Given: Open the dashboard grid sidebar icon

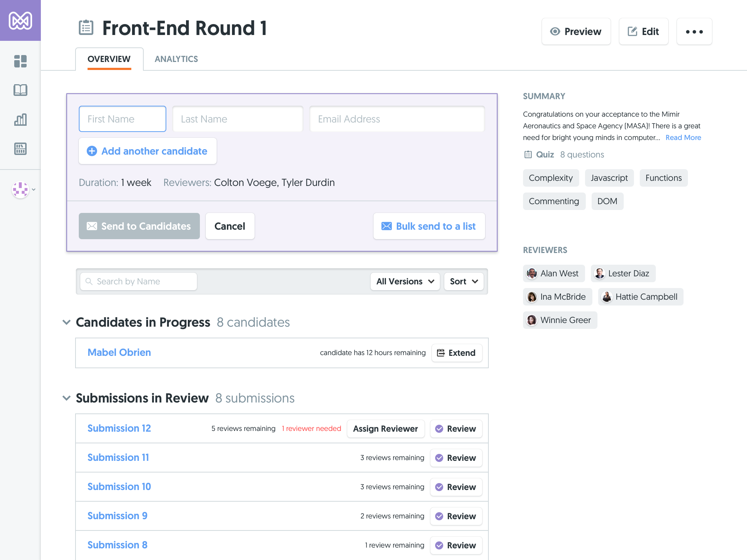Looking at the screenshot, I should pyautogui.click(x=20, y=61).
